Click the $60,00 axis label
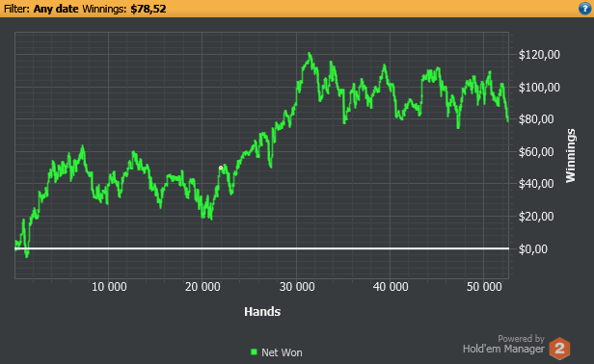The image size is (594, 364). tap(536, 152)
